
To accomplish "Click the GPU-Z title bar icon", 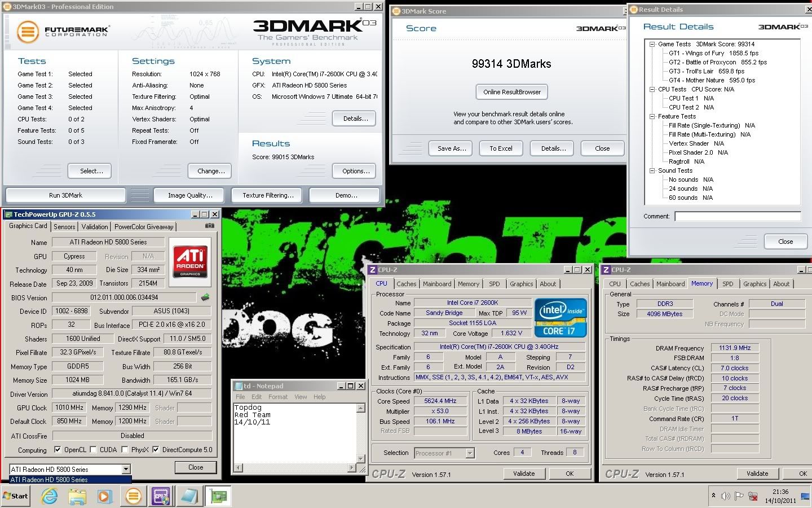I will click(8, 214).
